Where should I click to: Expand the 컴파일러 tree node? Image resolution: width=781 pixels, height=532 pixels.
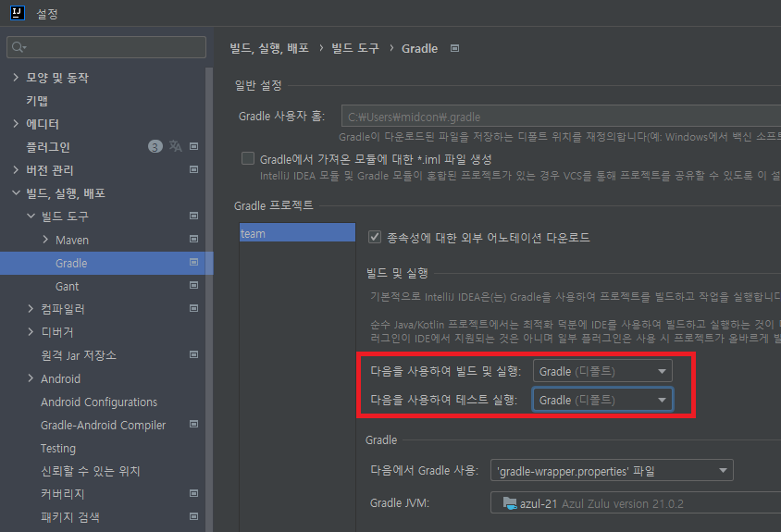point(31,309)
